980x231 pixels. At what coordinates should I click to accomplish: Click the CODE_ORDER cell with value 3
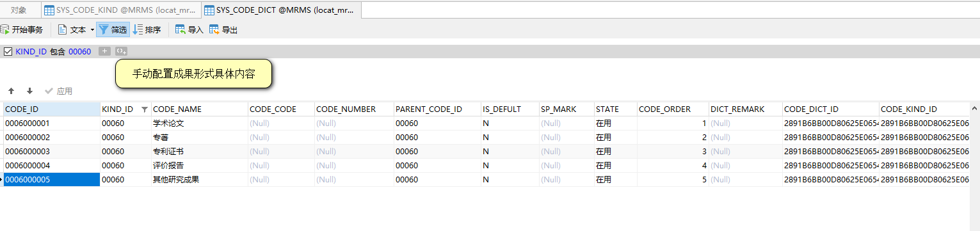[x=673, y=151]
